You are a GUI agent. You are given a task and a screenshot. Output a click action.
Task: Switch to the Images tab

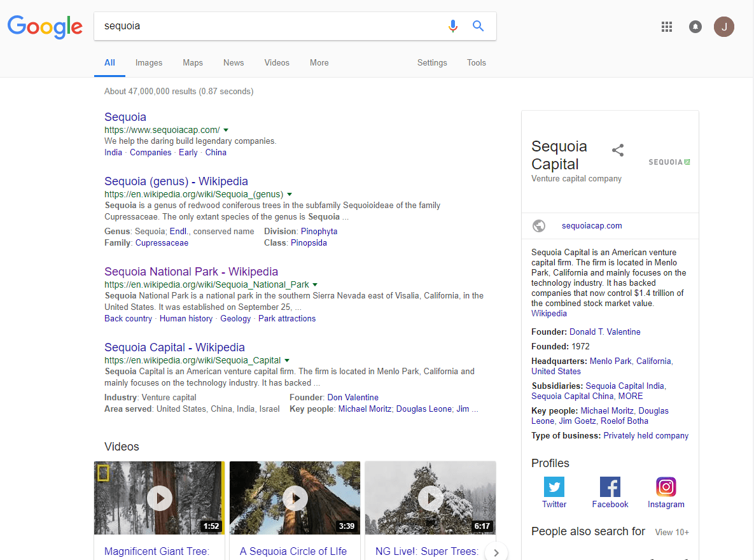(149, 62)
